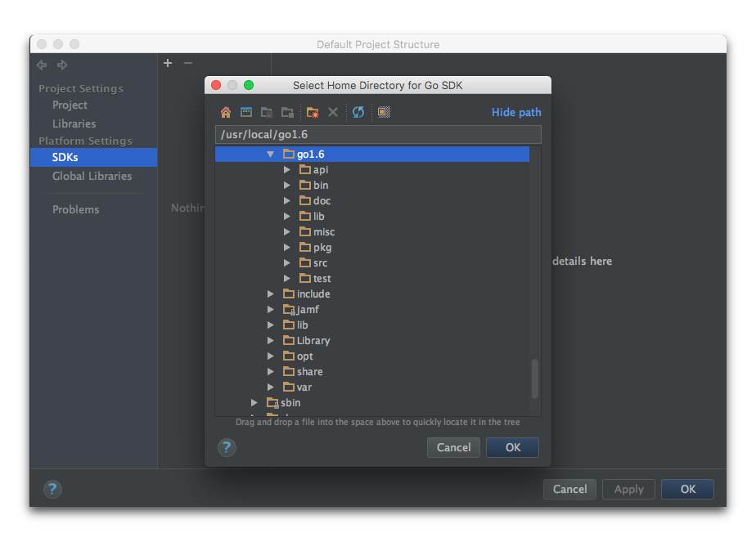
Task: Confirm the Go SDK directory with OK
Action: point(512,447)
